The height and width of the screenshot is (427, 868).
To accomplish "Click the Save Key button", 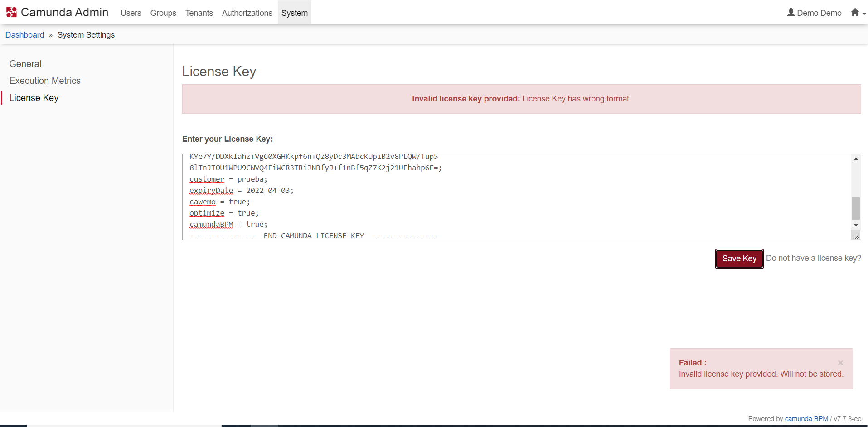I will [x=739, y=259].
